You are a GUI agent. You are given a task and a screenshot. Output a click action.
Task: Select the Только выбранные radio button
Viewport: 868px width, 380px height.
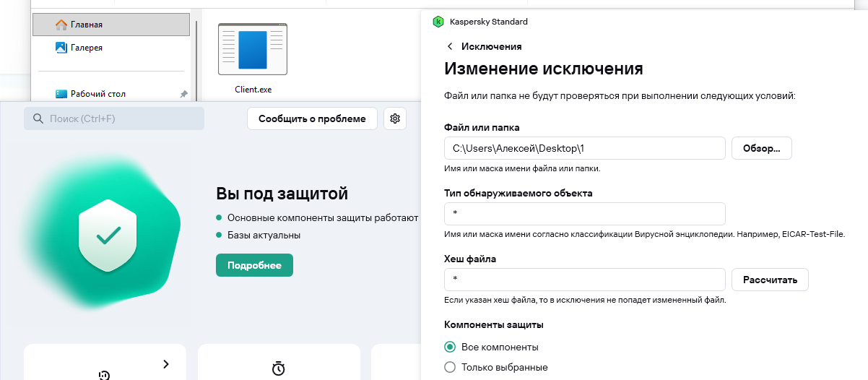[x=450, y=367]
